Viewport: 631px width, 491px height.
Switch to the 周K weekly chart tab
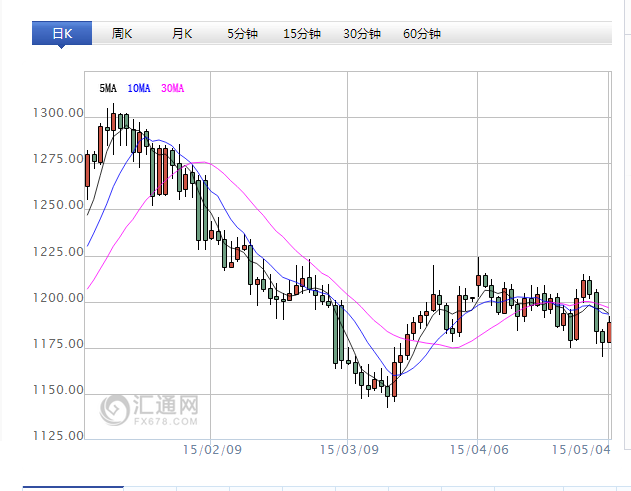click(122, 34)
